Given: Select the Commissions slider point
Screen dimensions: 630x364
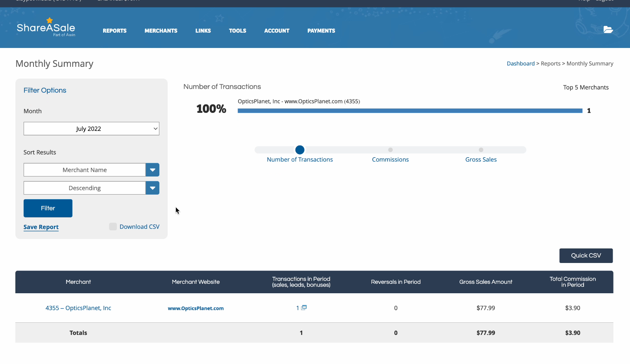Looking at the screenshot, I should coord(390,150).
